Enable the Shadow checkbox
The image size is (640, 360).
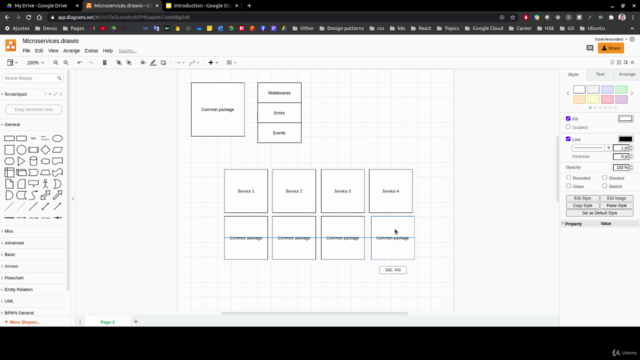point(604,178)
